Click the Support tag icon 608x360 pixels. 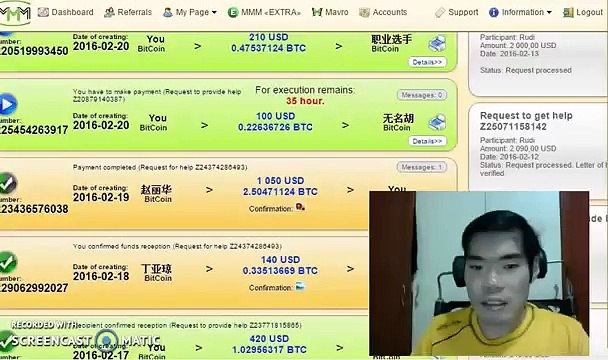(x=440, y=12)
